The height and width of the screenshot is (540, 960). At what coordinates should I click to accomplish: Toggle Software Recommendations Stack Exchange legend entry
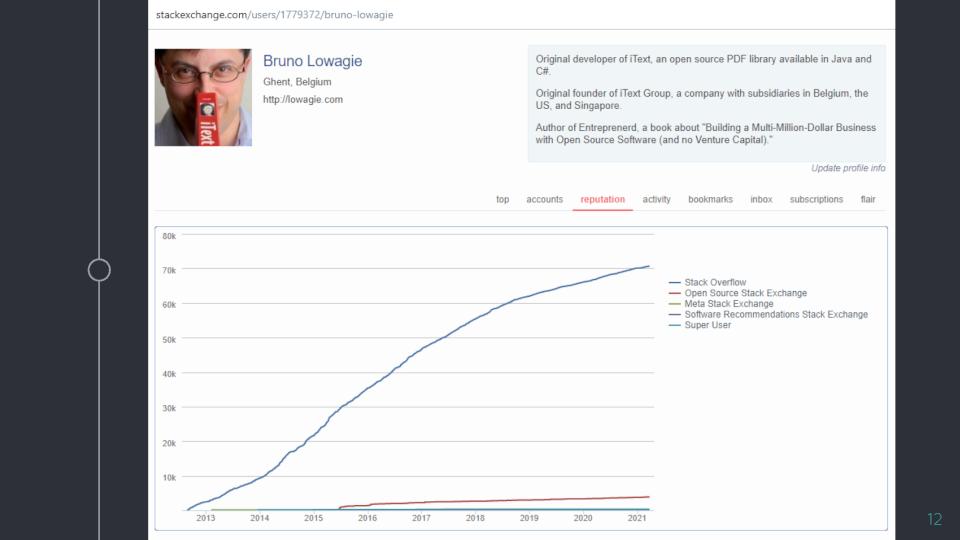(768, 314)
